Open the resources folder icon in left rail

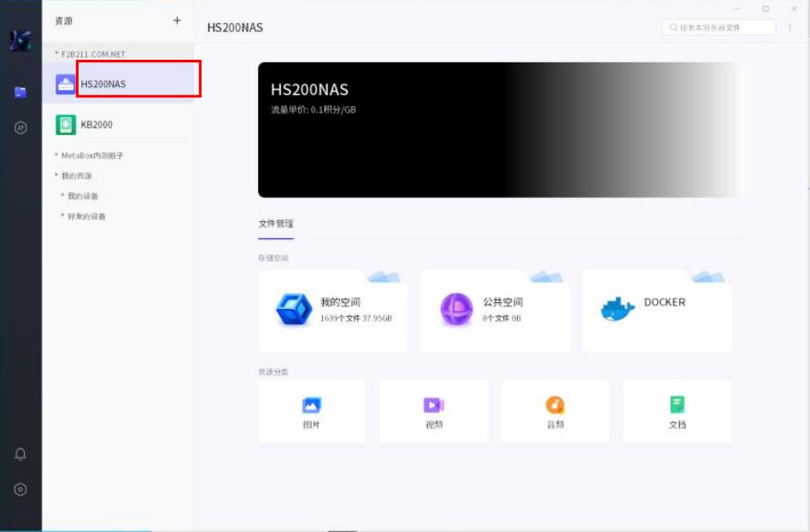pos(21,92)
